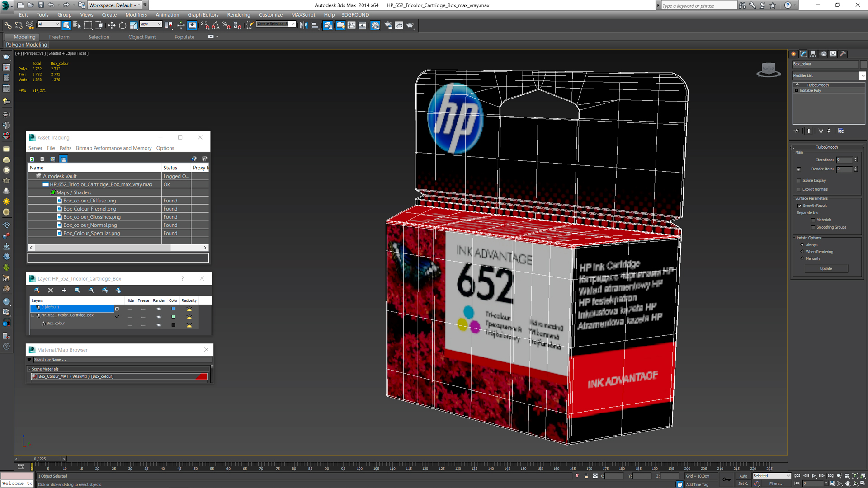Open the Hierarchy command panel tab
Image resolution: width=868 pixels, height=488 pixels.
click(x=813, y=54)
